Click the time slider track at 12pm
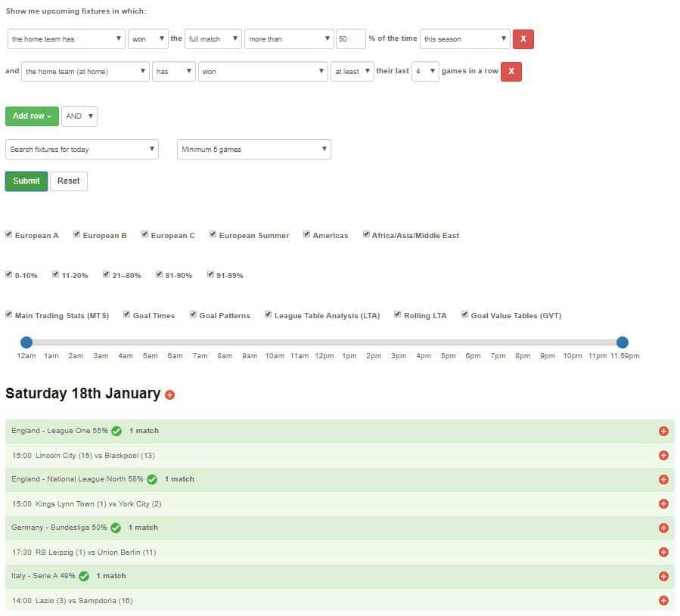This screenshot has width=680, height=616. [x=324, y=342]
